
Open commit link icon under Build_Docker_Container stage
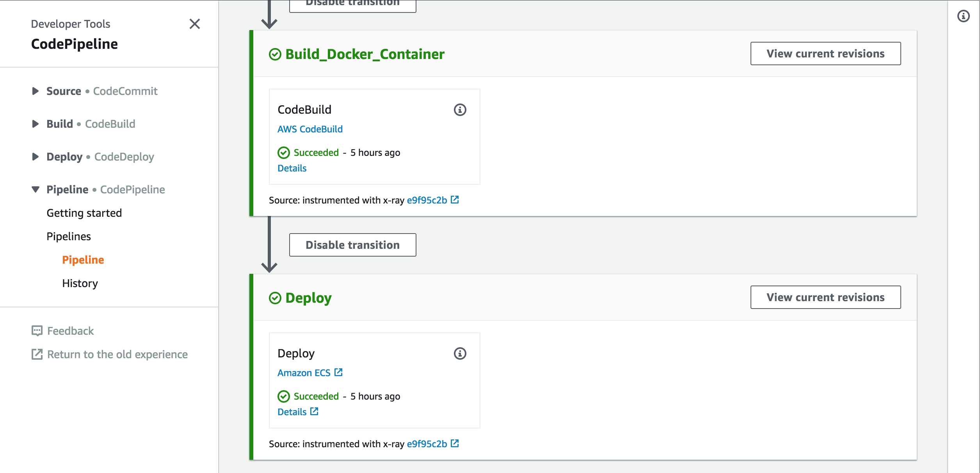point(455,200)
